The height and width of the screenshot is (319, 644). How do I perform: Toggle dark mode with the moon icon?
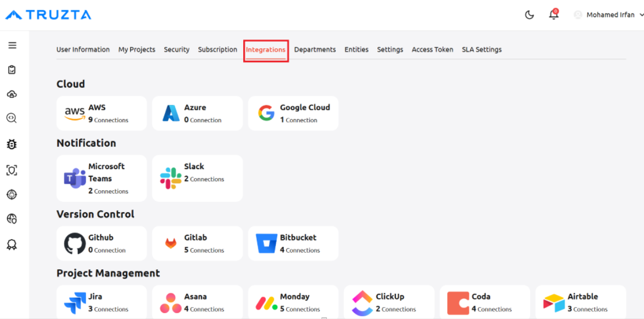click(530, 15)
